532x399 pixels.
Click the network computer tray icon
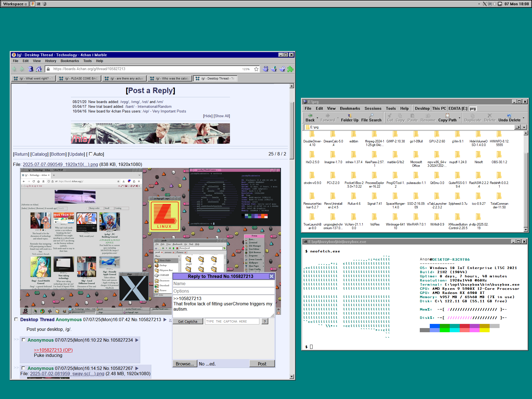point(490,4)
